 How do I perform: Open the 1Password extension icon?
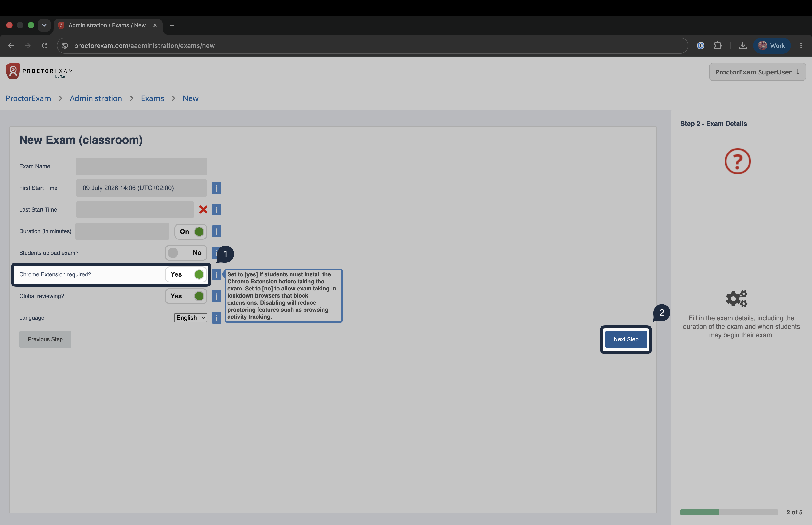click(701, 46)
